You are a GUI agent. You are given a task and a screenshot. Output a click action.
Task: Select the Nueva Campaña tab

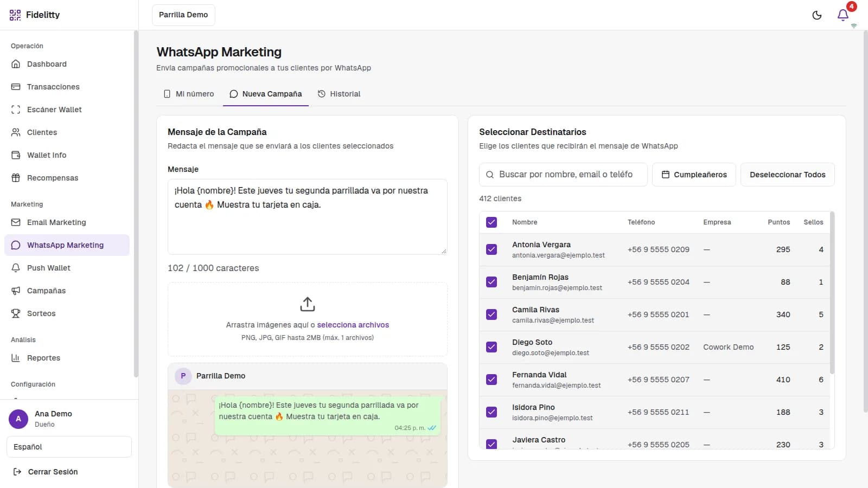pos(266,94)
